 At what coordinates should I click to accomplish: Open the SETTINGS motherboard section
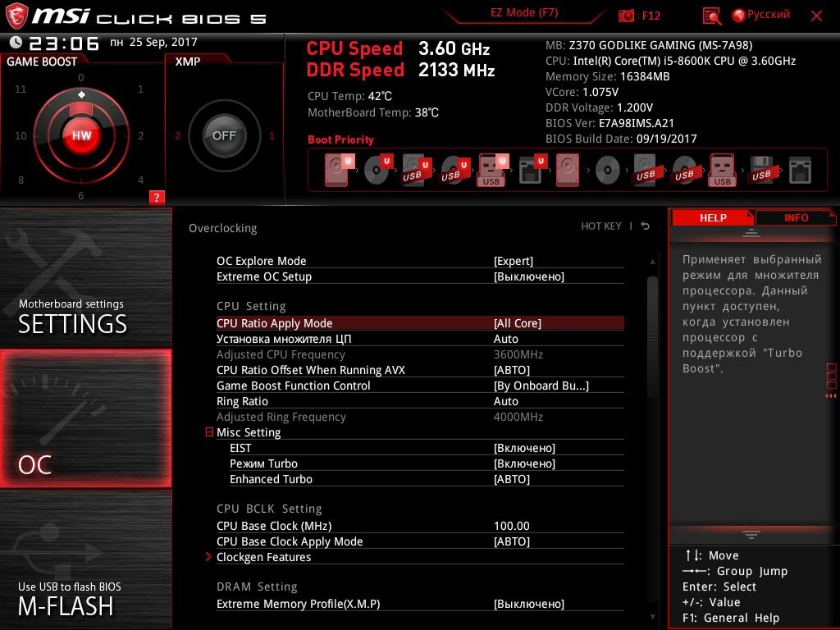(85, 277)
